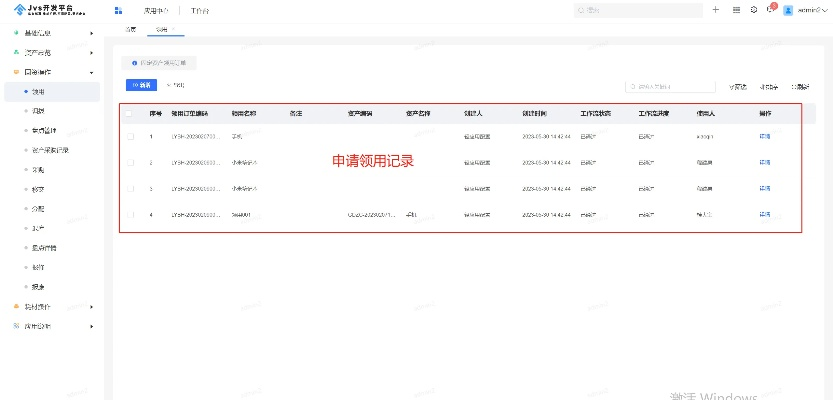Open notifications with the red badge
This screenshot has height=400, width=833.
(771, 9)
